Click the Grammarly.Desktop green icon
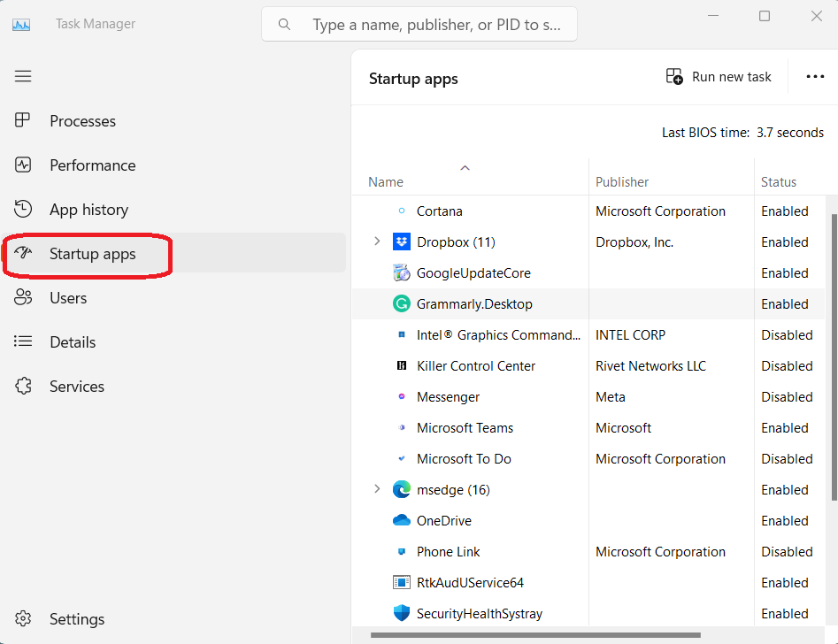 tap(402, 304)
